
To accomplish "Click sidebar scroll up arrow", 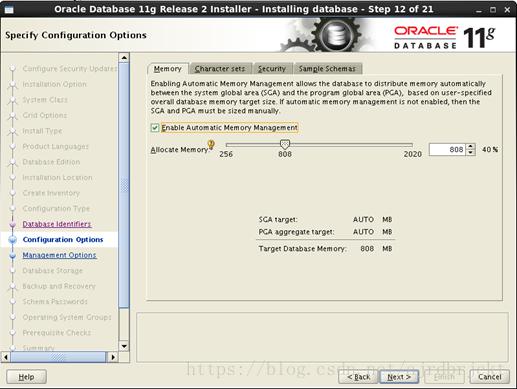I will coord(124,58).
